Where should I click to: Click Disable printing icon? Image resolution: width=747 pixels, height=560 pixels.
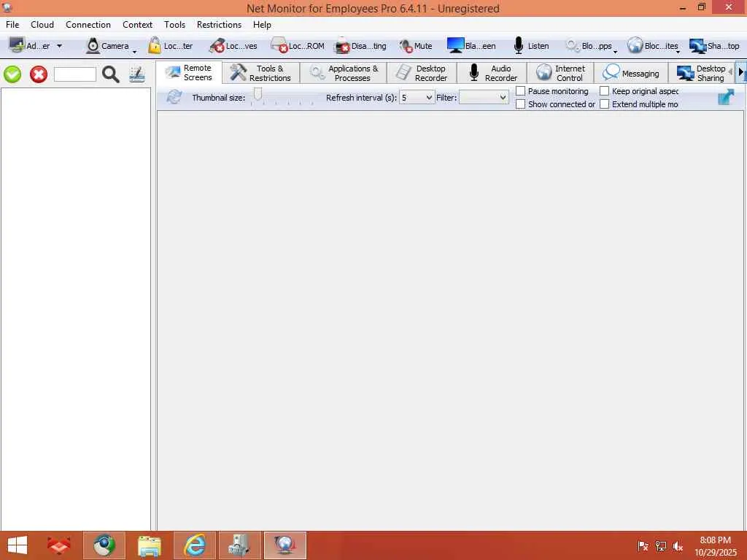[342, 46]
